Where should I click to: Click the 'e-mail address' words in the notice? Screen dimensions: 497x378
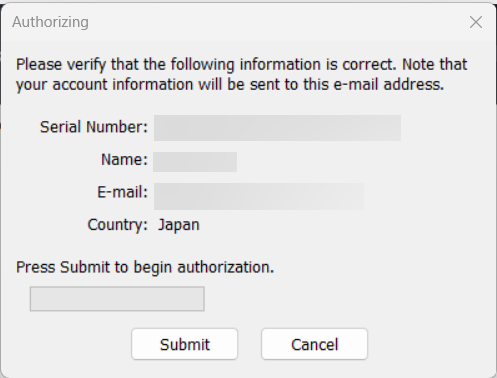[389, 84]
